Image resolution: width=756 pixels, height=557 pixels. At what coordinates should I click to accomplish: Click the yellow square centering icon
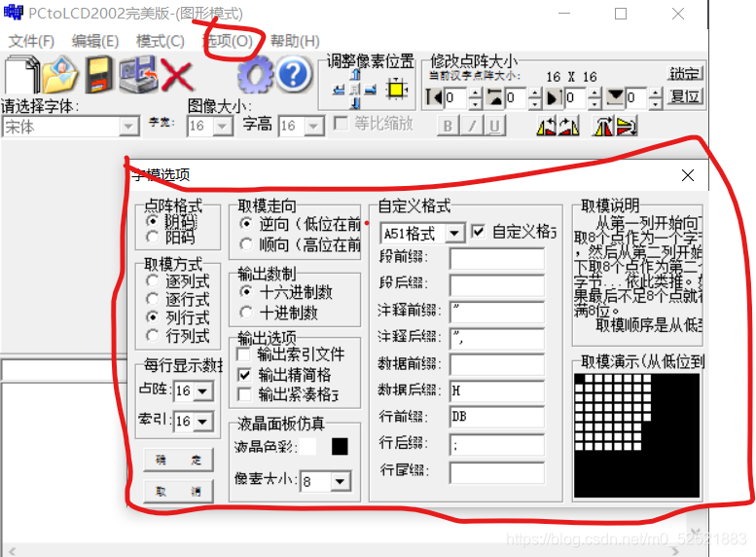(x=397, y=90)
